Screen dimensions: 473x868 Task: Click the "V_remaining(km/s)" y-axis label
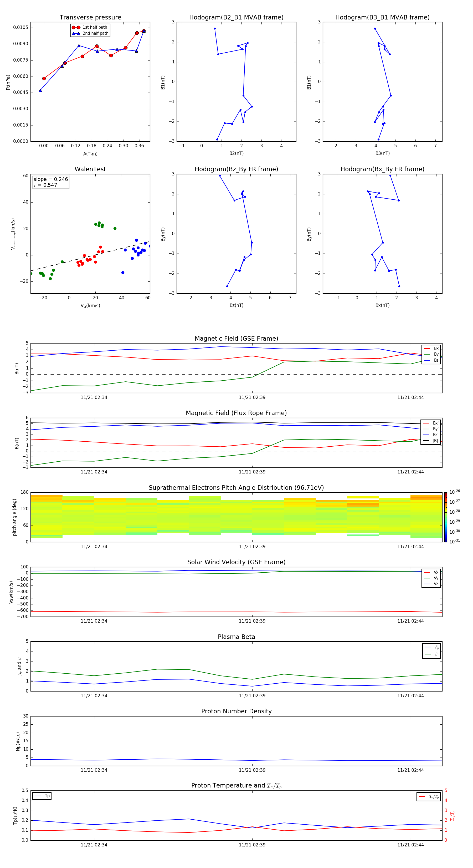pos(13,234)
